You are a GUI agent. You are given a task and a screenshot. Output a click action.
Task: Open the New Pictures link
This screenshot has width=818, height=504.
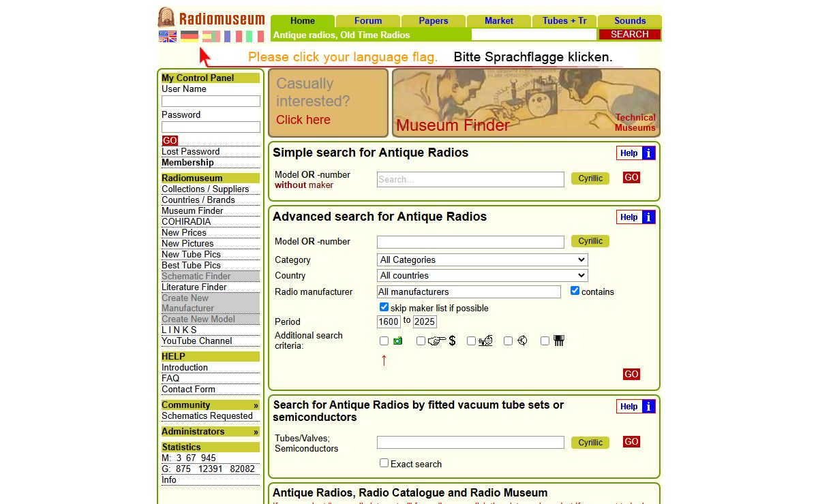(187, 244)
